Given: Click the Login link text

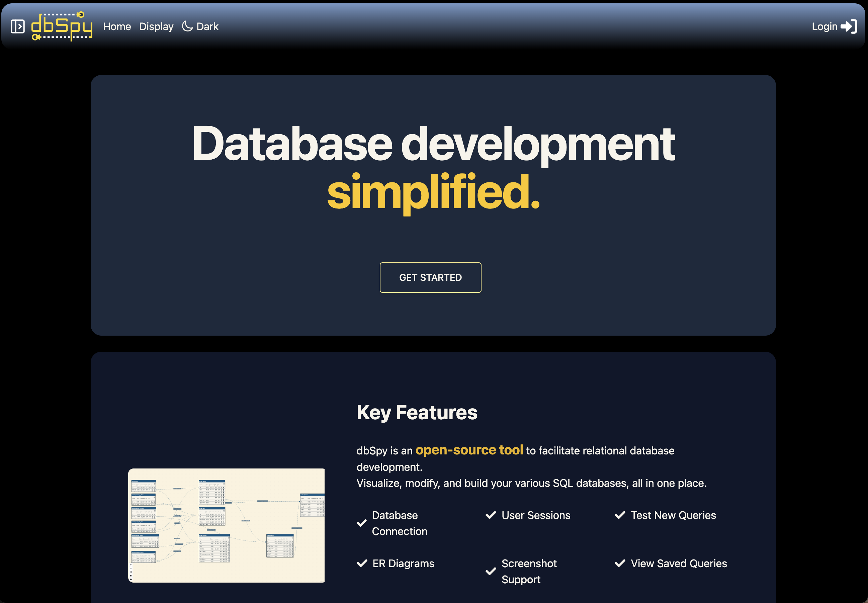Looking at the screenshot, I should tap(824, 26).
